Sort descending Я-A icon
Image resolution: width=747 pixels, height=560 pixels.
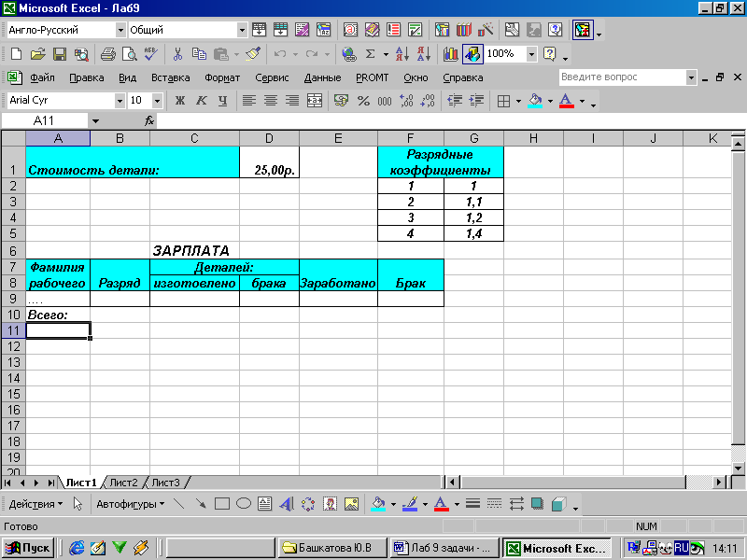click(424, 54)
